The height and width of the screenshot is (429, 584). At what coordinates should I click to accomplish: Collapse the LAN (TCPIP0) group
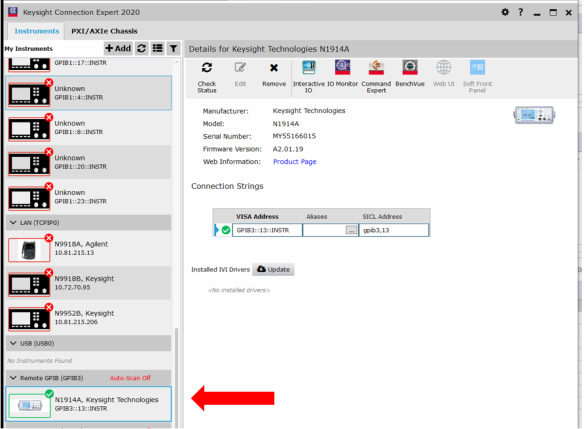[13, 223]
